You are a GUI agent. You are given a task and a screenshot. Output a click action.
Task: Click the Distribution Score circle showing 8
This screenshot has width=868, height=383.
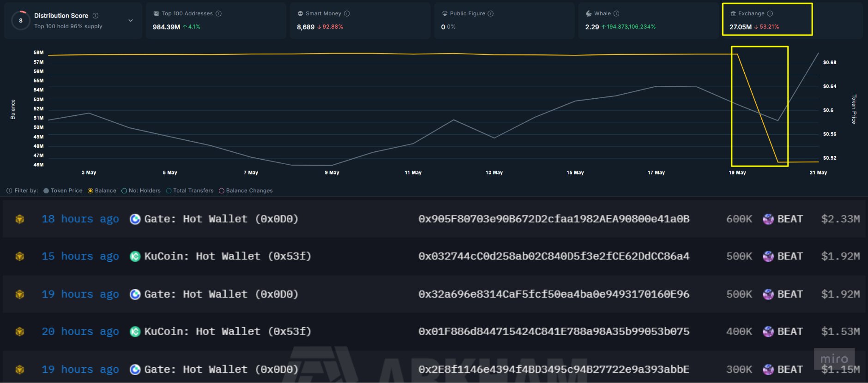pos(21,20)
